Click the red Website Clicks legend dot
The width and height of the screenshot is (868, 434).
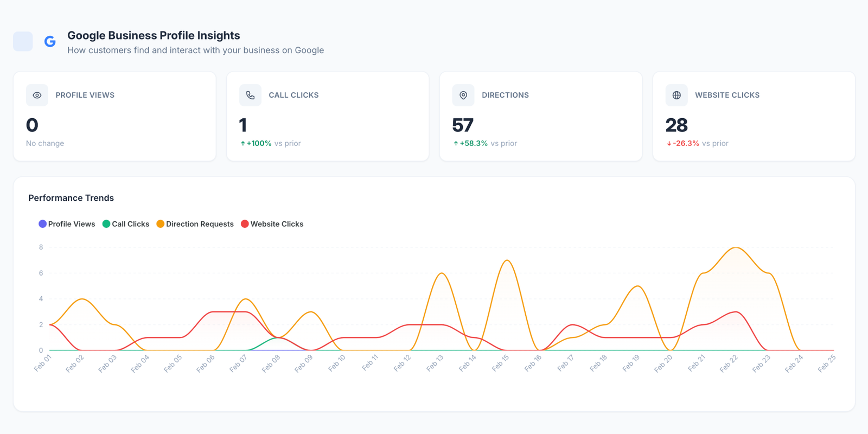[x=245, y=224]
